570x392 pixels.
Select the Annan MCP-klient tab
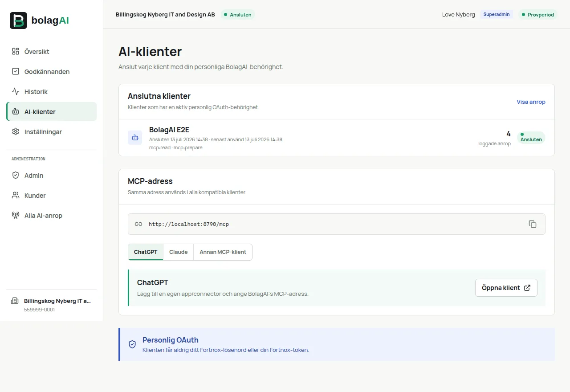223,252
